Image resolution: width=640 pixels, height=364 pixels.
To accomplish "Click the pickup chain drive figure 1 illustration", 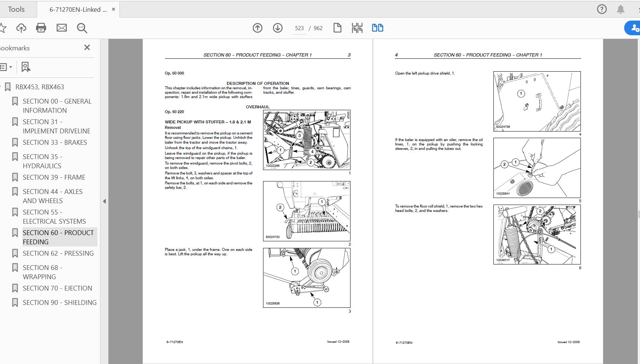I will pyautogui.click(x=307, y=140).
